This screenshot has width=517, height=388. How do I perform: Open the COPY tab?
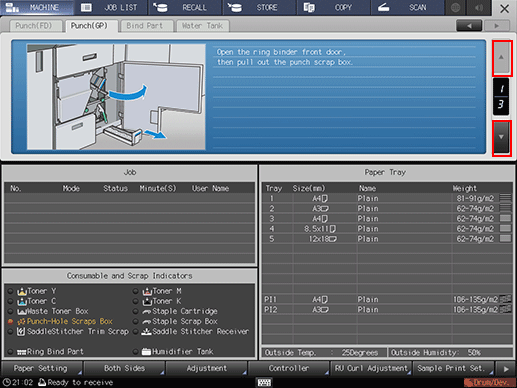pos(333,7)
